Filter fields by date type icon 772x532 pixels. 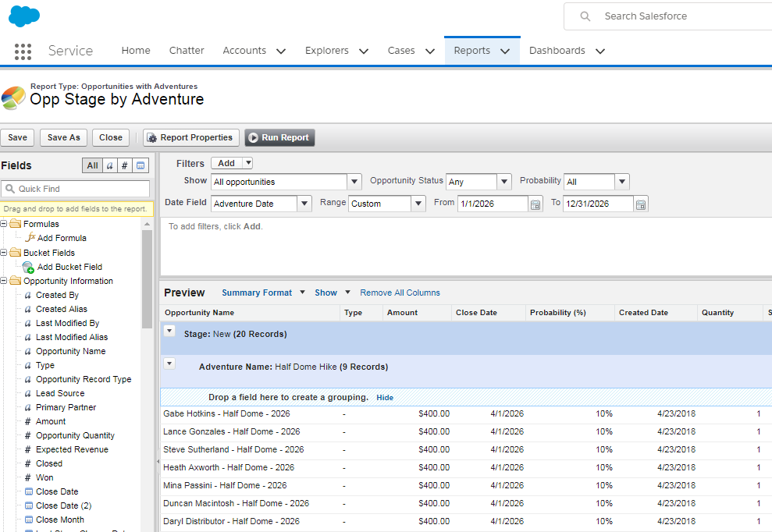tap(141, 165)
